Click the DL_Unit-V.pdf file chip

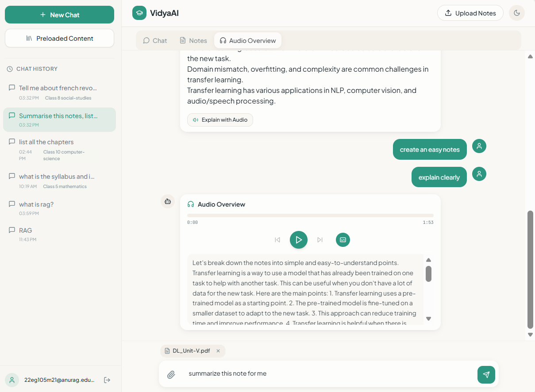(193, 351)
